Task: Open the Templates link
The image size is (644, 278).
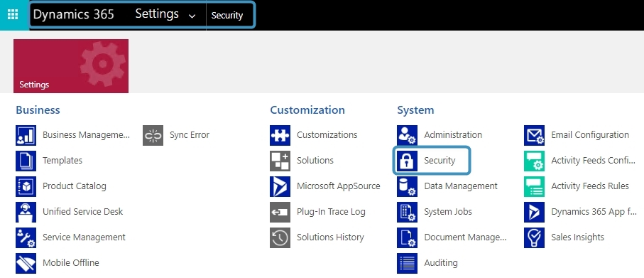Action: click(x=62, y=161)
